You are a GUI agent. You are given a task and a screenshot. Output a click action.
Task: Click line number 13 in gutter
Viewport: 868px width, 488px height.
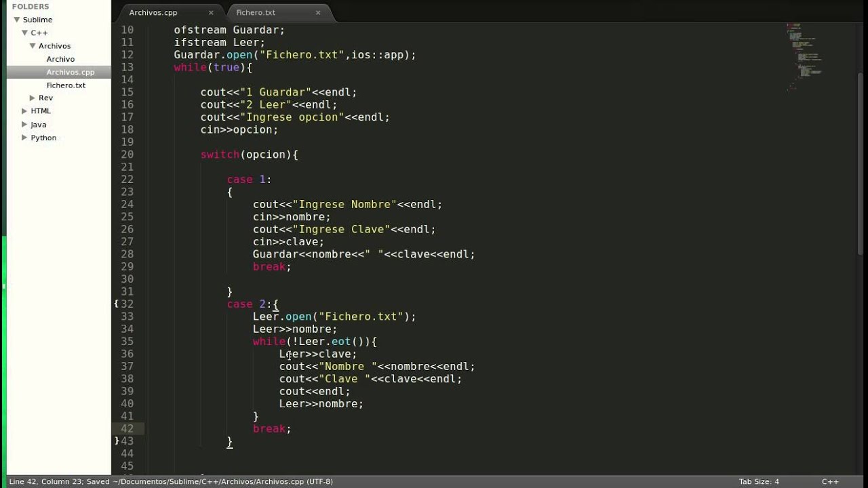coord(127,67)
